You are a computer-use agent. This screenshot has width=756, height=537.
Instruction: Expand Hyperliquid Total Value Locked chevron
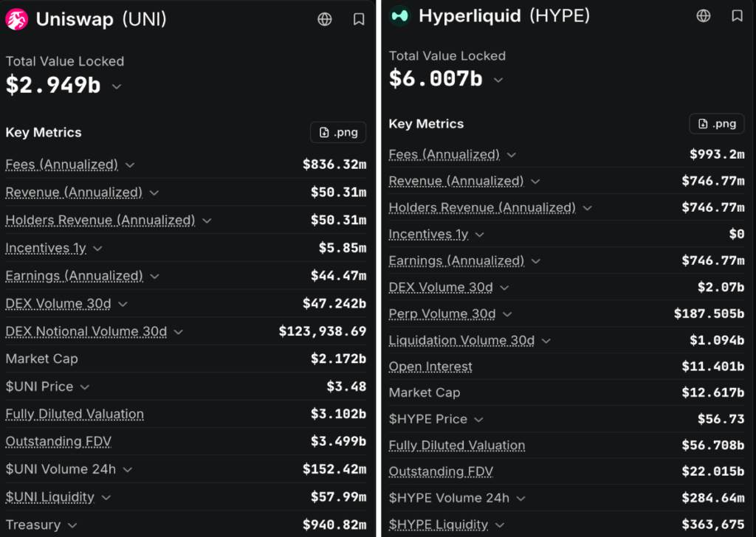tap(498, 80)
